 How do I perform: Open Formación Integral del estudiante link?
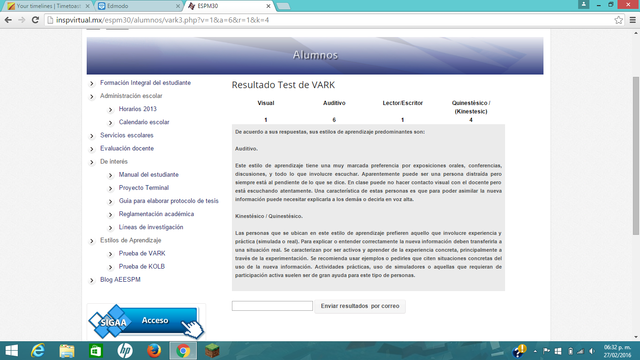coord(145,83)
